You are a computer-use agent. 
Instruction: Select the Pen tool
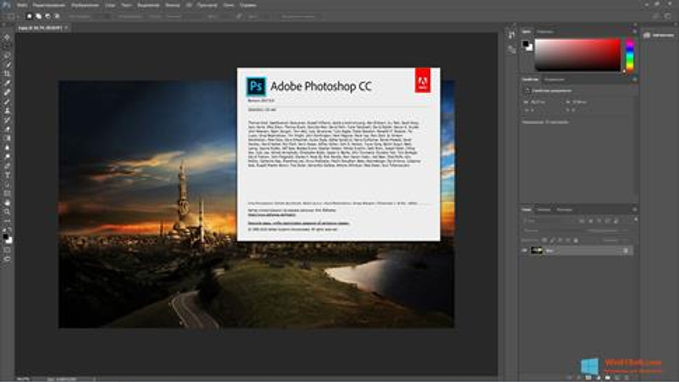[x=7, y=165]
